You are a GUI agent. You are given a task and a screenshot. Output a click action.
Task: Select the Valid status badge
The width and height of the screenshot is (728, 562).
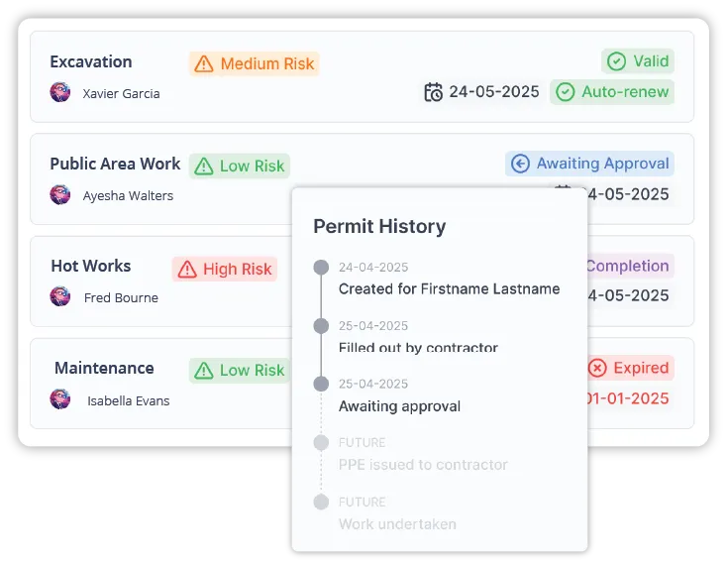coord(638,61)
